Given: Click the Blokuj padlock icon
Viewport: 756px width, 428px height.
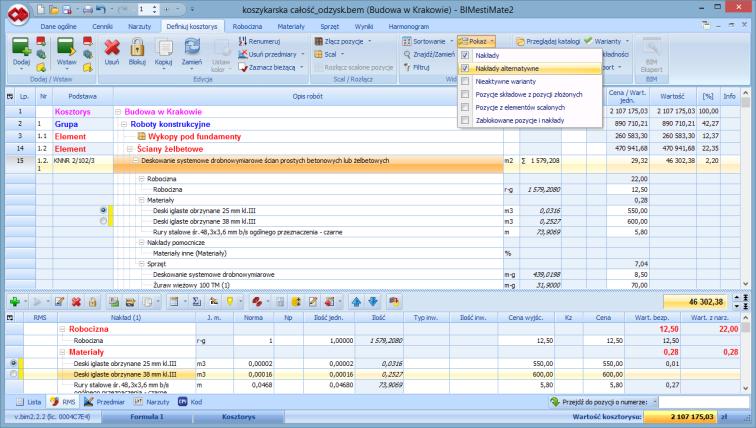Looking at the screenshot, I should [x=137, y=48].
